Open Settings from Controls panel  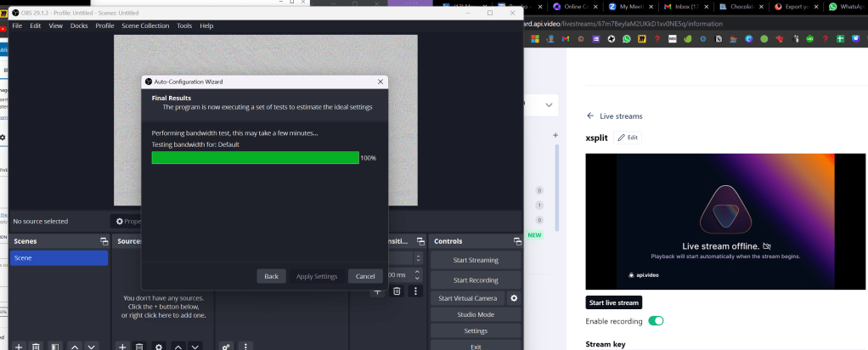click(476, 330)
